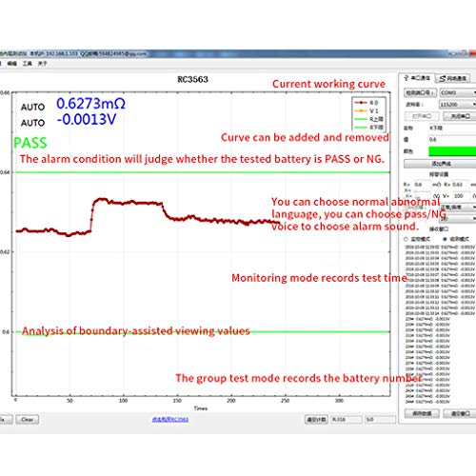Click the V limit field showing 100
Screen dimensions: 476x476
click(x=461, y=196)
